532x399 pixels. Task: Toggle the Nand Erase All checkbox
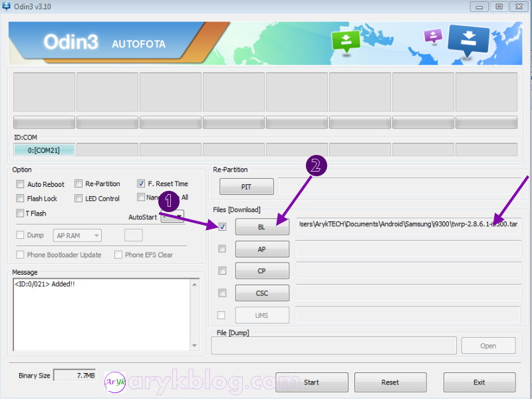[141, 197]
